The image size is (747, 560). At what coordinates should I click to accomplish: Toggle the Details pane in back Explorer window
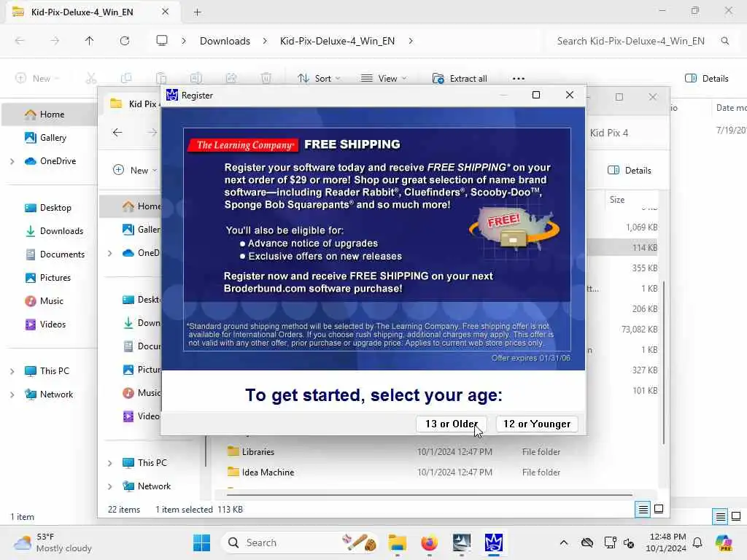(x=706, y=79)
